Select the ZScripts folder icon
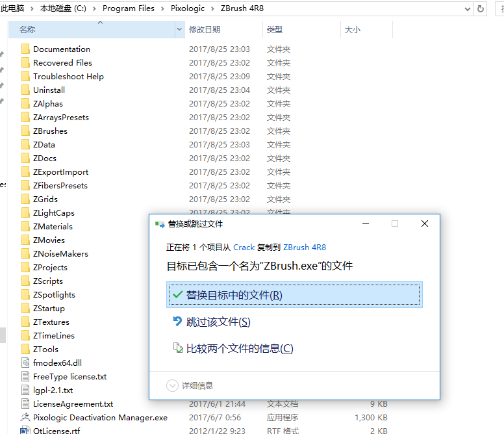The height and width of the screenshot is (434, 504). tap(26, 281)
